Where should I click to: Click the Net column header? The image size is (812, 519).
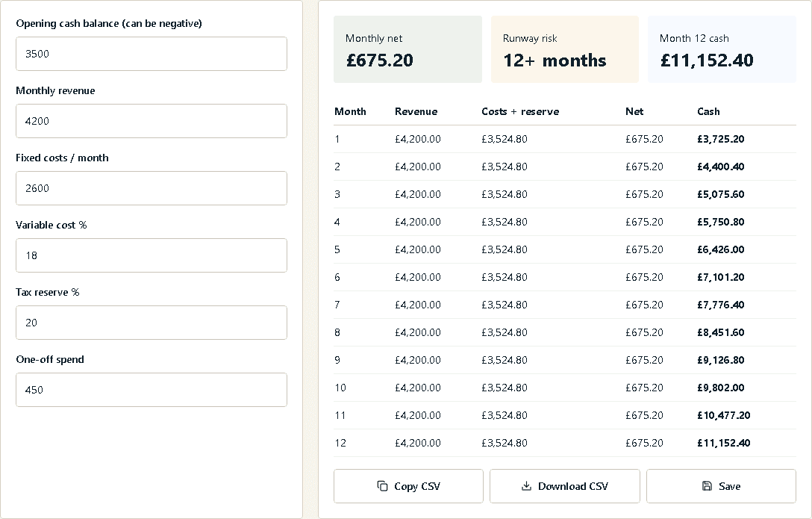(x=634, y=111)
